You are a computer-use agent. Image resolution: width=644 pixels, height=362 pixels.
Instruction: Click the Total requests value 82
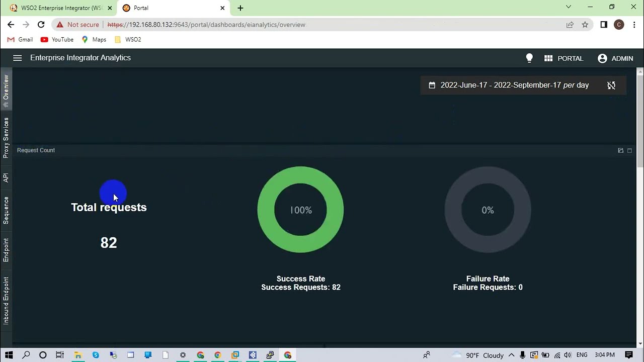click(109, 243)
